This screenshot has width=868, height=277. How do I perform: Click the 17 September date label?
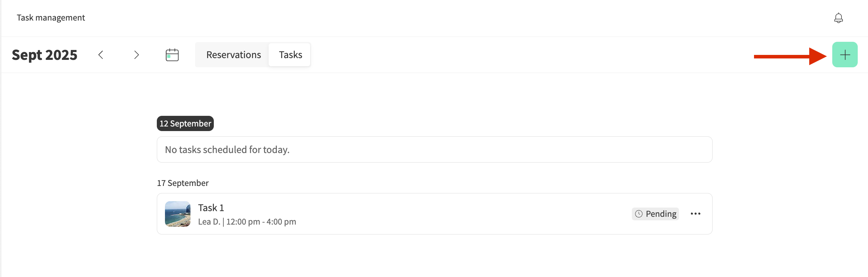click(x=183, y=183)
